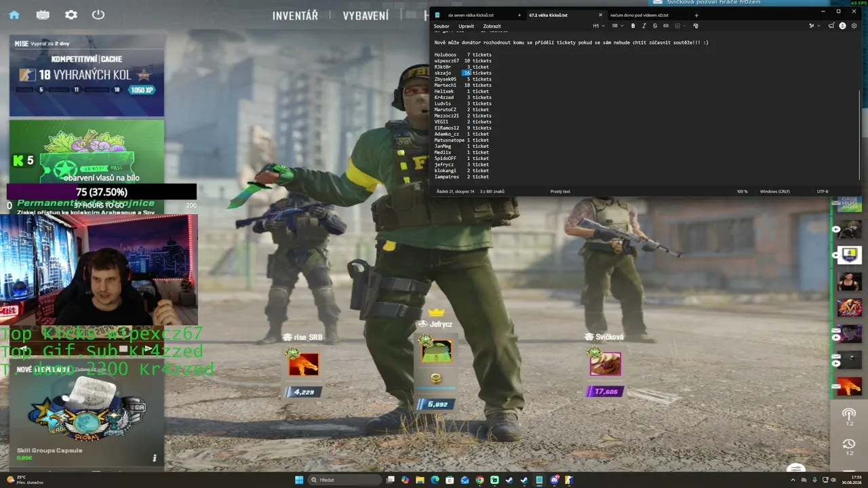
Task: Open the broadcast antenna icon with count 12
Action: pyautogui.click(x=849, y=416)
